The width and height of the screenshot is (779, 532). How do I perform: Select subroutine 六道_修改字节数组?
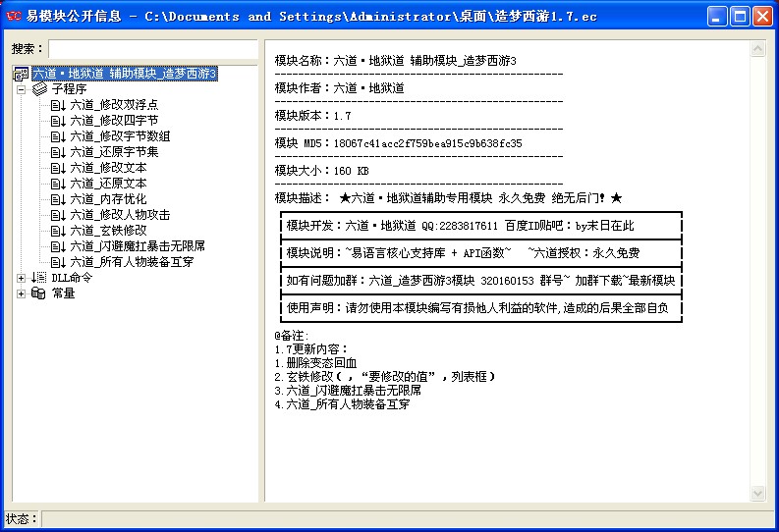point(120,136)
